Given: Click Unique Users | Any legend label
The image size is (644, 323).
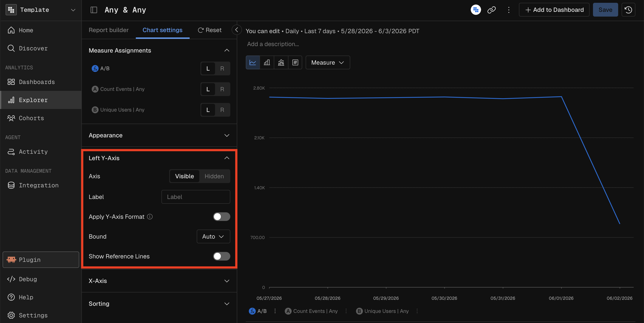Looking at the screenshot, I should (x=387, y=311).
